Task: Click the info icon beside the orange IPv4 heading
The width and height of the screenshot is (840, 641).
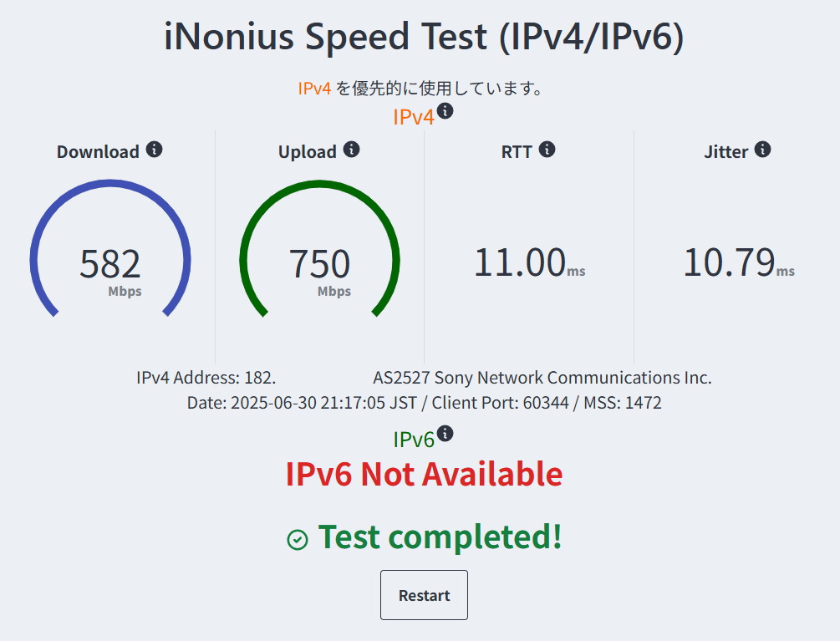Action: (445, 110)
